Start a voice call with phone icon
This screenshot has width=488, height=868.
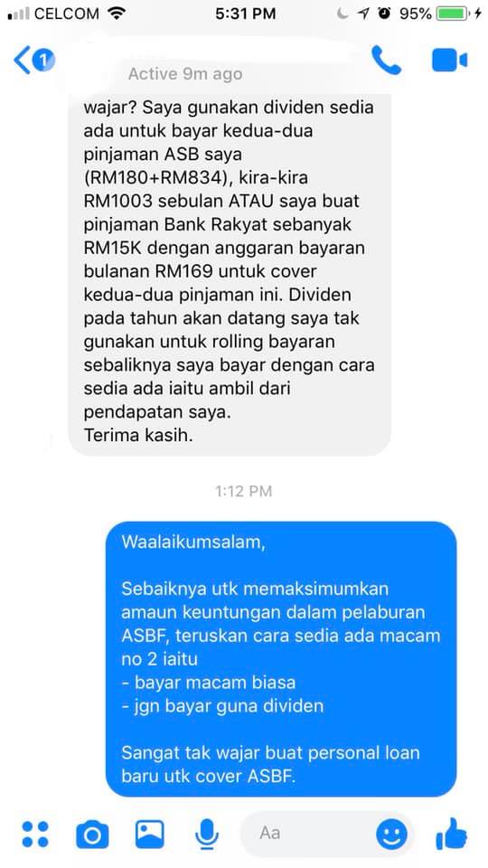coord(386,60)
